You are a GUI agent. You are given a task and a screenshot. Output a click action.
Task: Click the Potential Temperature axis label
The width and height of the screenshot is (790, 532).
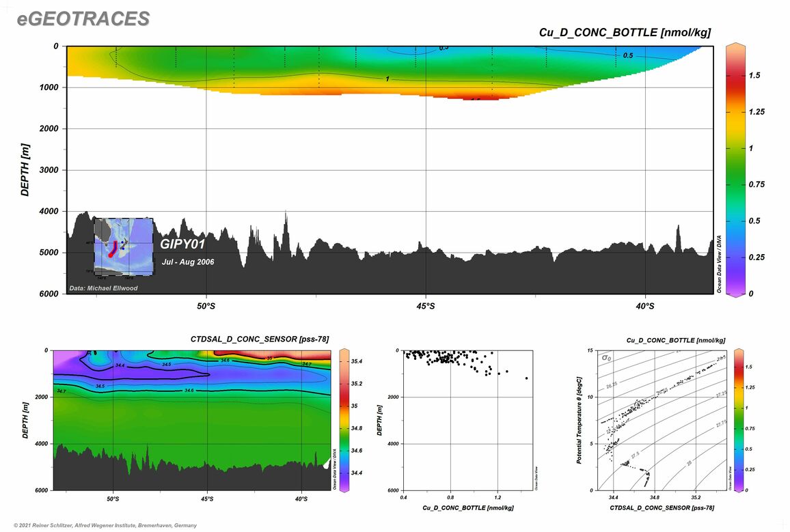[578, 420]
